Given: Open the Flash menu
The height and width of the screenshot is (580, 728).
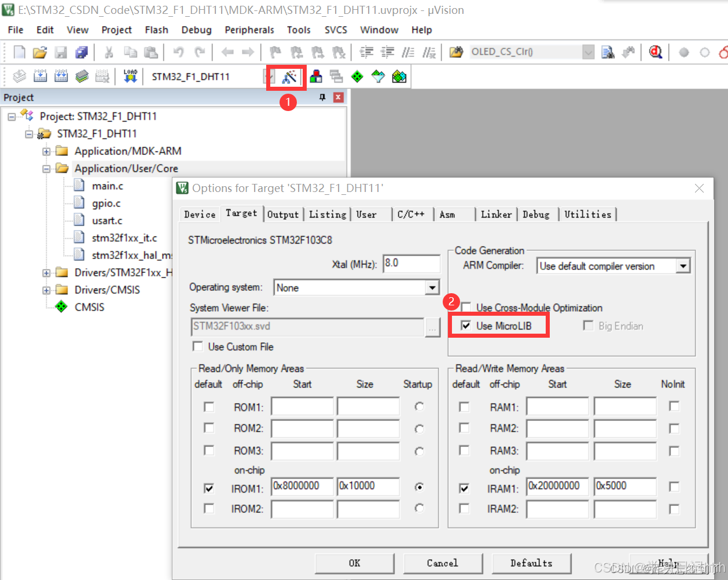Looking at the screenshot, I should (156, 29).
